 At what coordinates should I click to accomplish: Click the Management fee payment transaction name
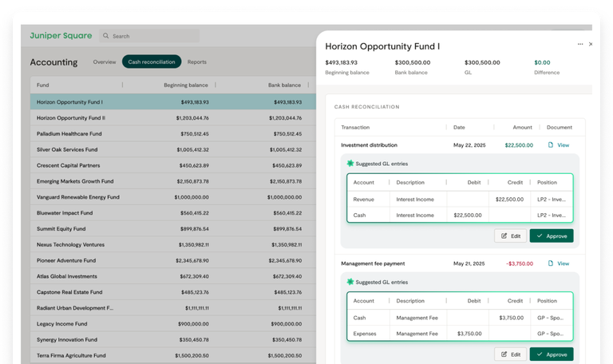pos(373,263)
